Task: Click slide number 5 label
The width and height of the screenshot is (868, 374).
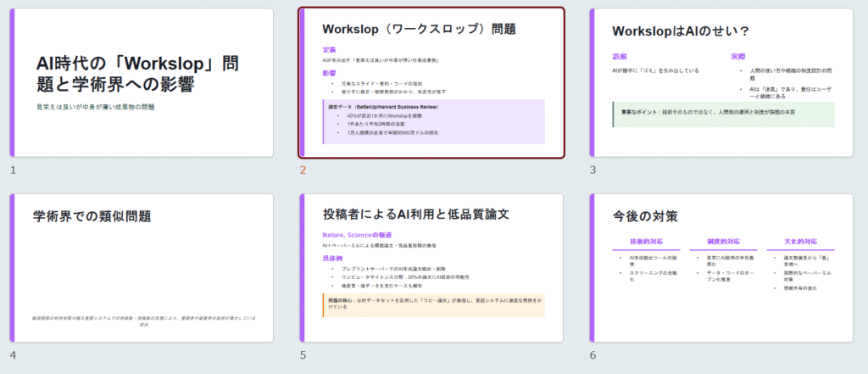Action: (x=303, y=355)
